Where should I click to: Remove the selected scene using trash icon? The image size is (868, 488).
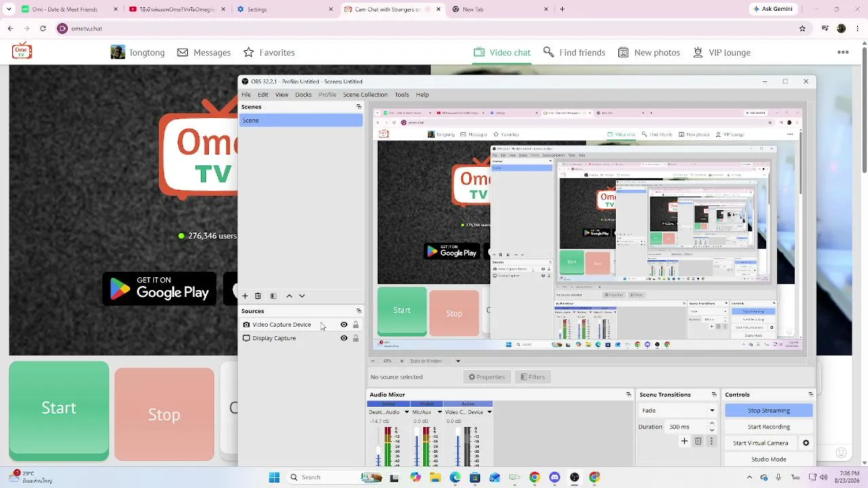[258, 296]
